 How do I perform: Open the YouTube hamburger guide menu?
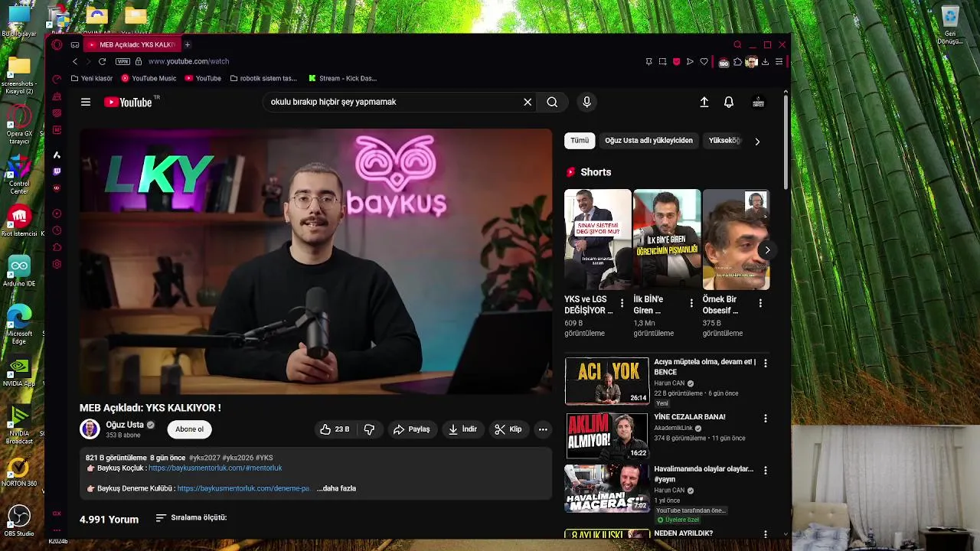(x=86, y=102)
